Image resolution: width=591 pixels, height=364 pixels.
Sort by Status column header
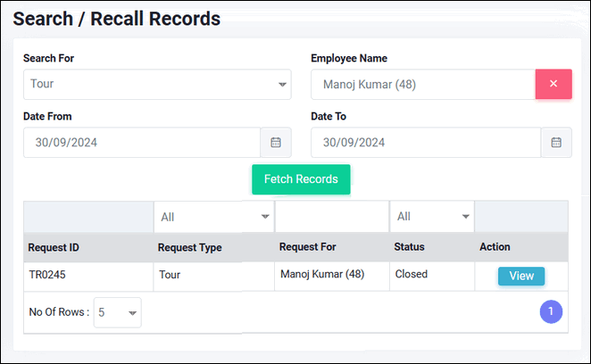pos(409,247)
